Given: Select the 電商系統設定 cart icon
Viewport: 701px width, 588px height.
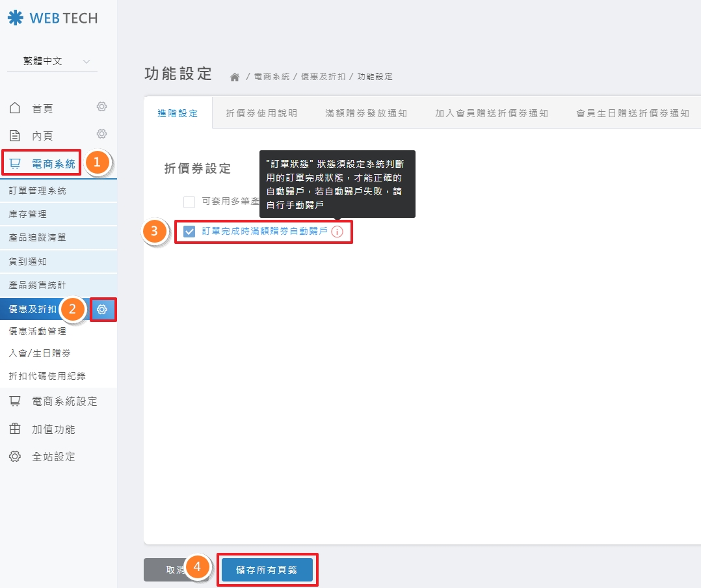Looking at the screenshot, I should pos(14,401).
